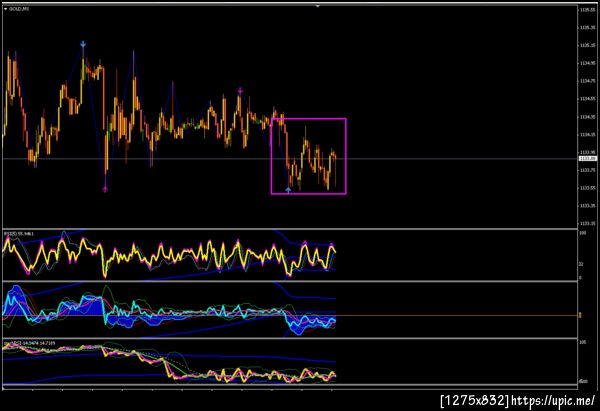Image resolution: width=600 pixels, height=411 pixels.
Task: Select the GOLD,M1 chart title text
Action: [x=19, y=8]
